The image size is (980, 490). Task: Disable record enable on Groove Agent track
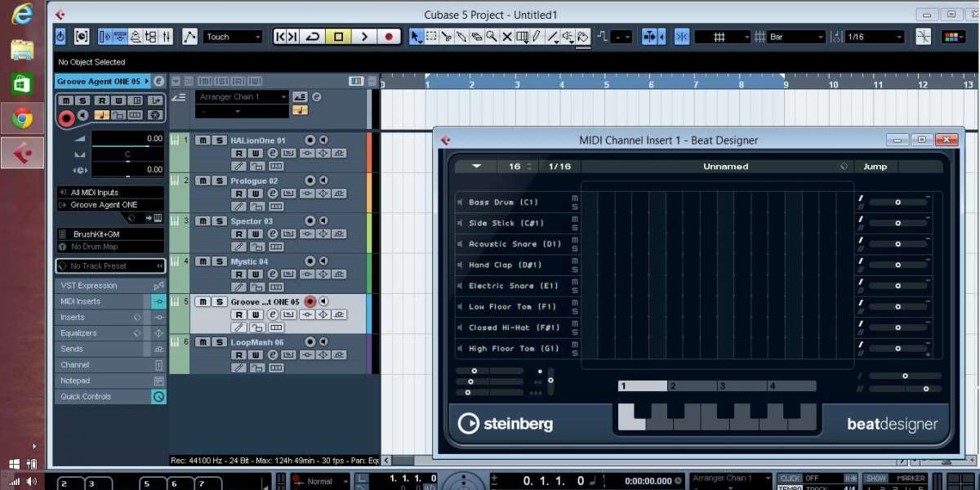pyautogui.click(x=310, y=301)
